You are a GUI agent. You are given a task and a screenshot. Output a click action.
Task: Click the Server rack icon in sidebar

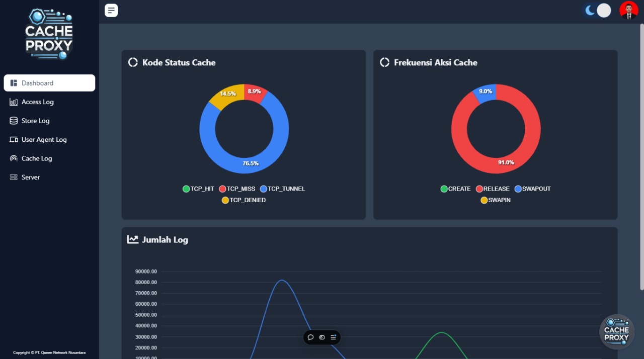(x=14, y=177)
